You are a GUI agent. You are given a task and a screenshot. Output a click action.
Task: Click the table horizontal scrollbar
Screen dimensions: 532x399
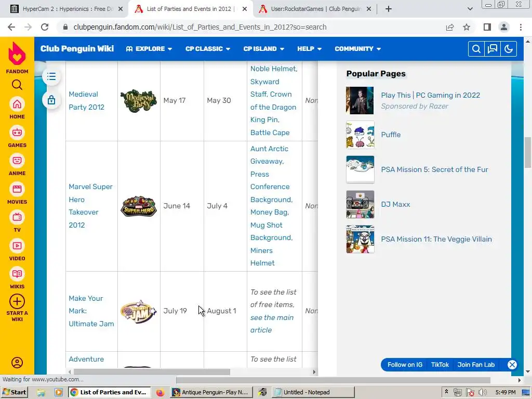(x=152, y=372)
